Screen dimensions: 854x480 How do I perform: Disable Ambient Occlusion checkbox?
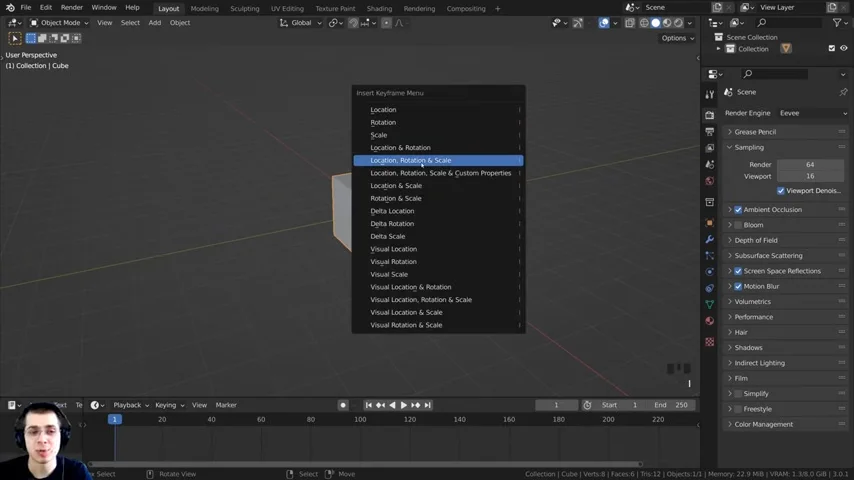[738, 209]
